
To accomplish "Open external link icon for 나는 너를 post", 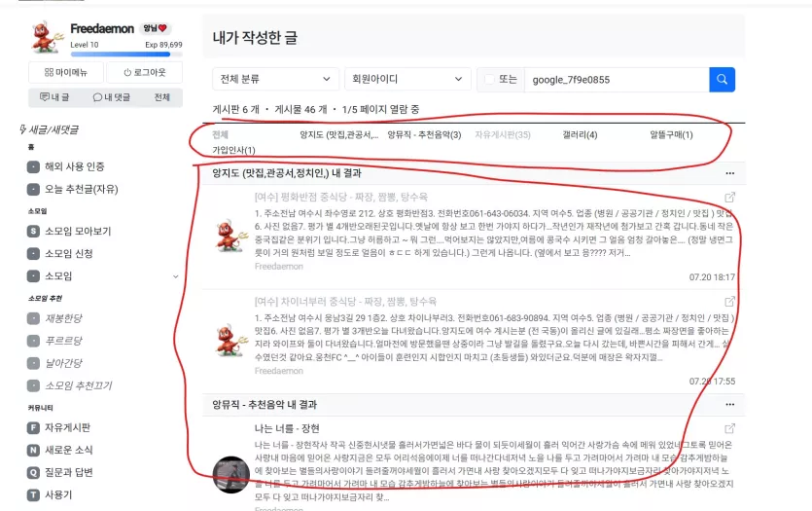I will [x=729, y=428].
